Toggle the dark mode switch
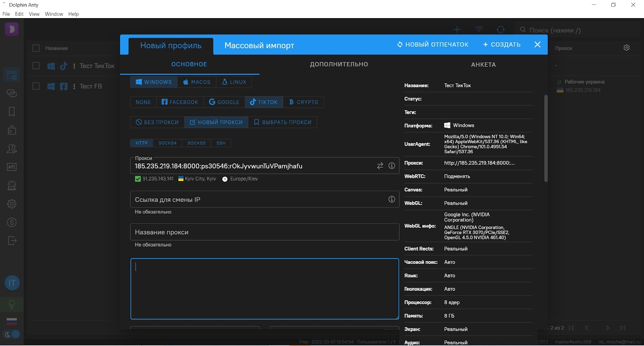 12,334
